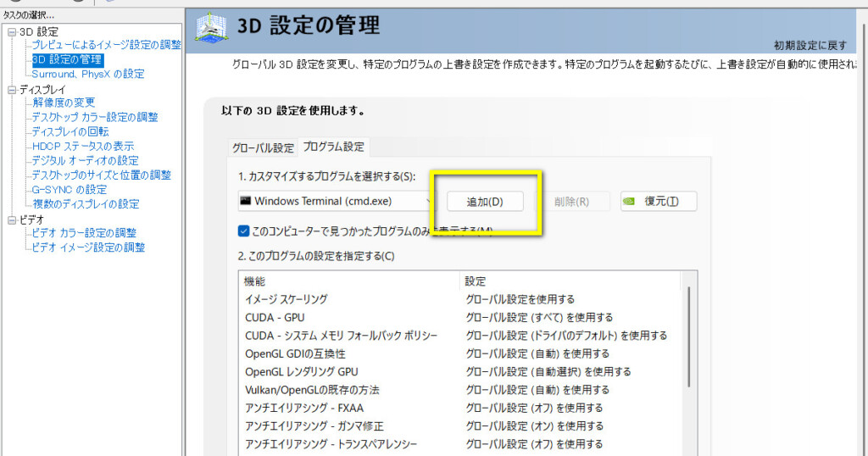Select アンチエイリアシング - ガンマ修正 row

point(459,426)
